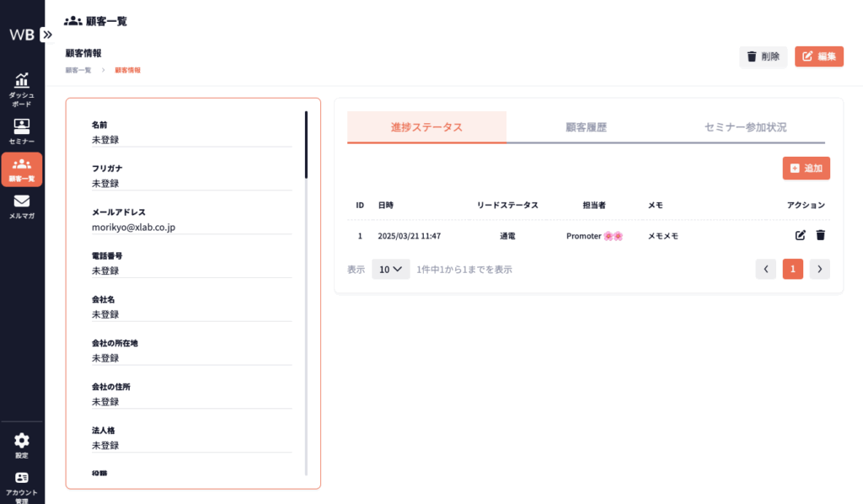
Task: Click the 追加 add button
Action: click(x=806, y=169)
